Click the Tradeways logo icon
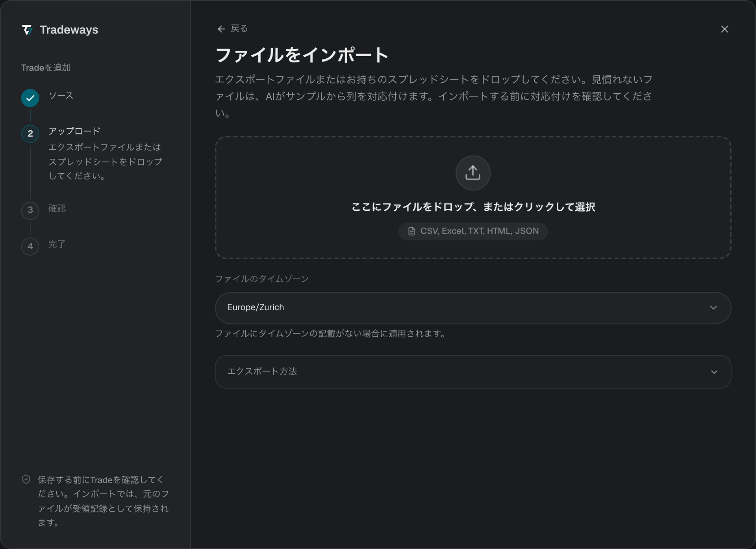 tap(27, 30)
